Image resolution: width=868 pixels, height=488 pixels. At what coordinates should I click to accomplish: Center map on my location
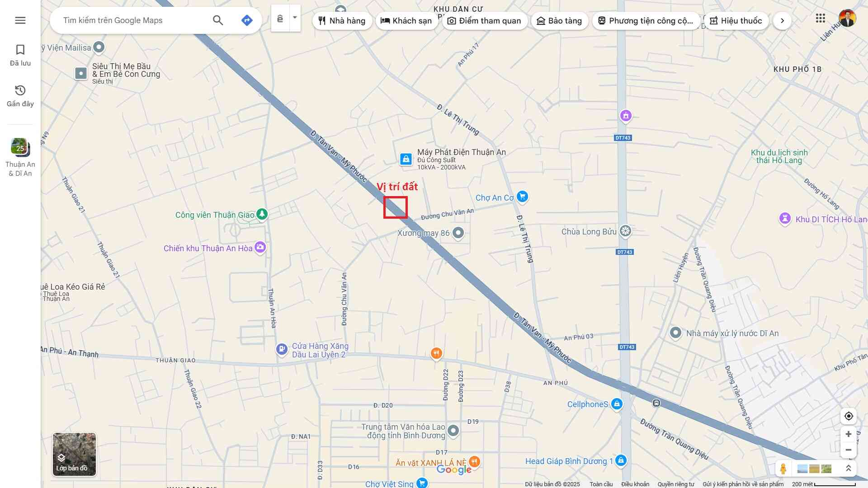coord(849,416)
